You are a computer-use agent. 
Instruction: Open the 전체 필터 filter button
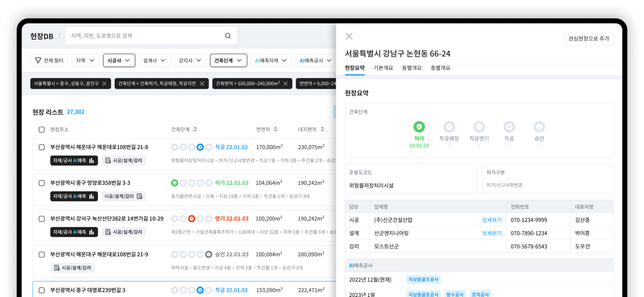tap(49, 60)
